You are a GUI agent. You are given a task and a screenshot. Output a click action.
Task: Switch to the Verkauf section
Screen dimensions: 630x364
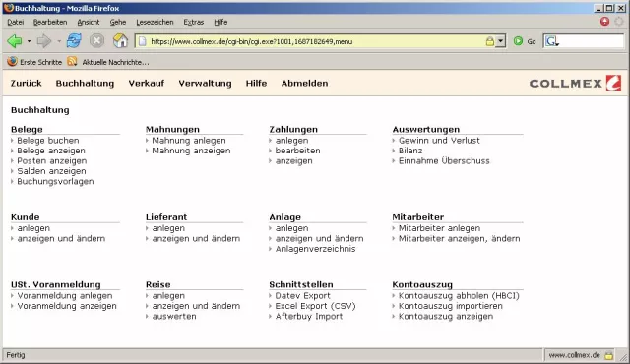pos(147,83)
